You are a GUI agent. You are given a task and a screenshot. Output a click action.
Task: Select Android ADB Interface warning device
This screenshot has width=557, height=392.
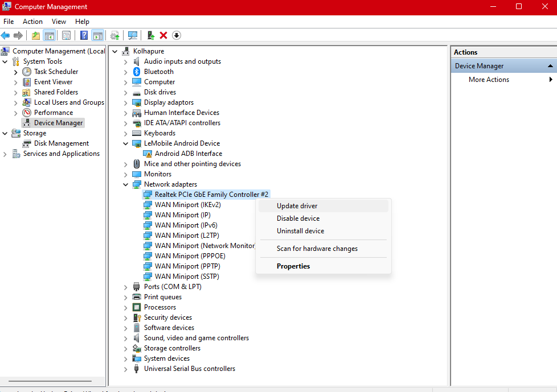pos(183,154)
